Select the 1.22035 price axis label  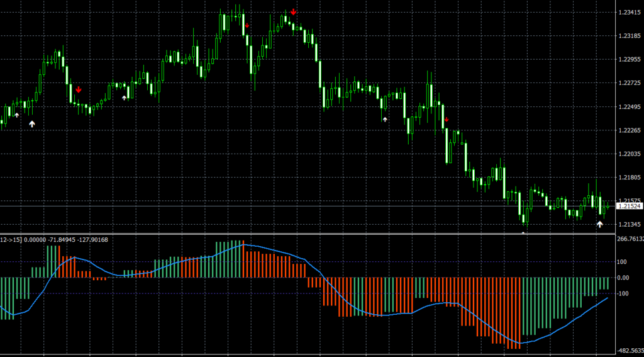tap(630, 154)
